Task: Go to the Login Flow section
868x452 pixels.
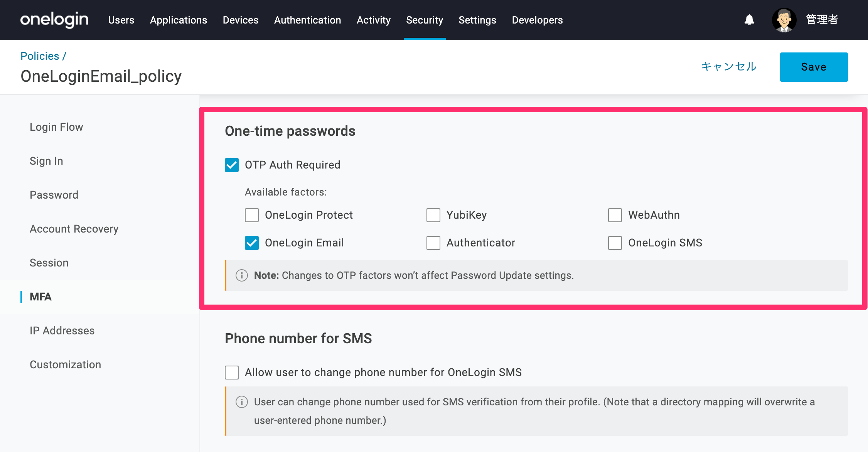Action: click(56, 127)
